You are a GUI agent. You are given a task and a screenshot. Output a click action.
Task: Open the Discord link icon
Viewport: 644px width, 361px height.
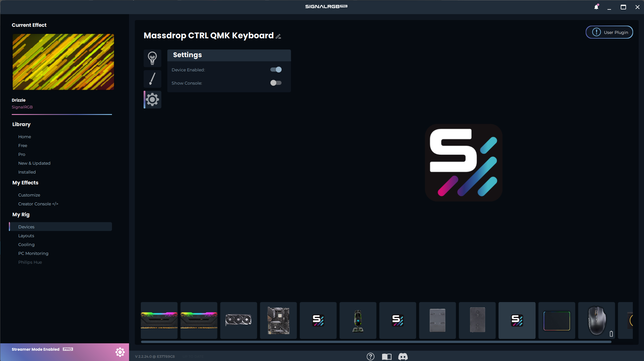(x=403, y=357)
